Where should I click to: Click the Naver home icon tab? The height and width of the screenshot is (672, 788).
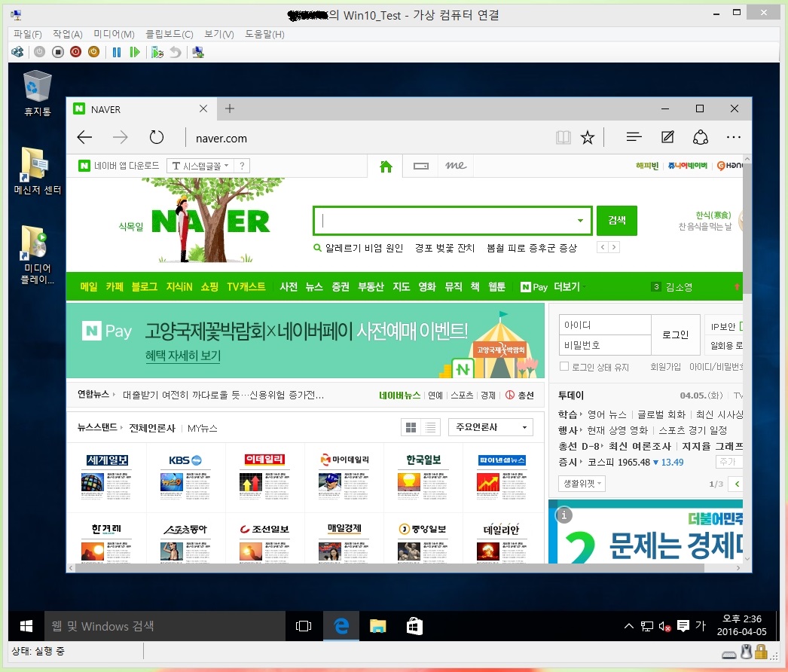386,166
